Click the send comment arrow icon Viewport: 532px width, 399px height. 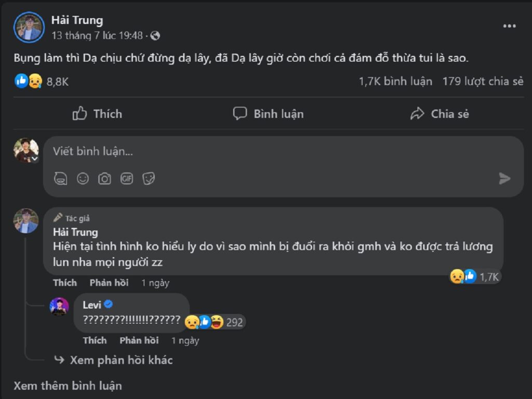pos(504,179)
